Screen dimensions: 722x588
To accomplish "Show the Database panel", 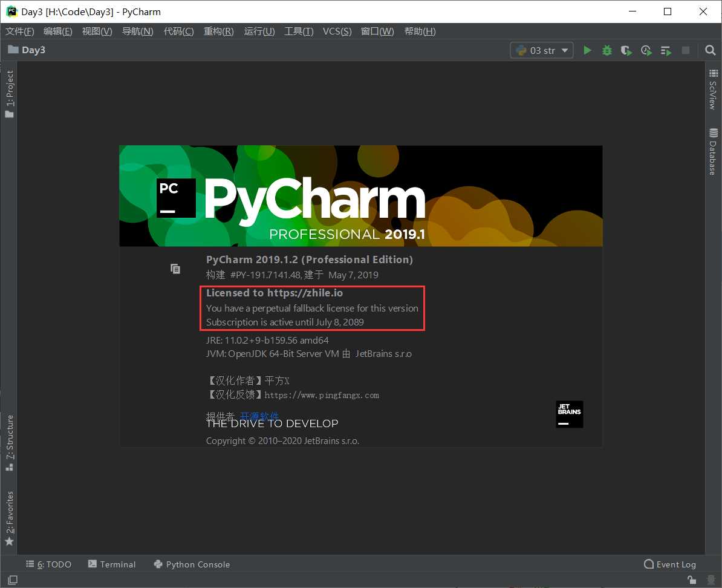I will coord(714,152).
